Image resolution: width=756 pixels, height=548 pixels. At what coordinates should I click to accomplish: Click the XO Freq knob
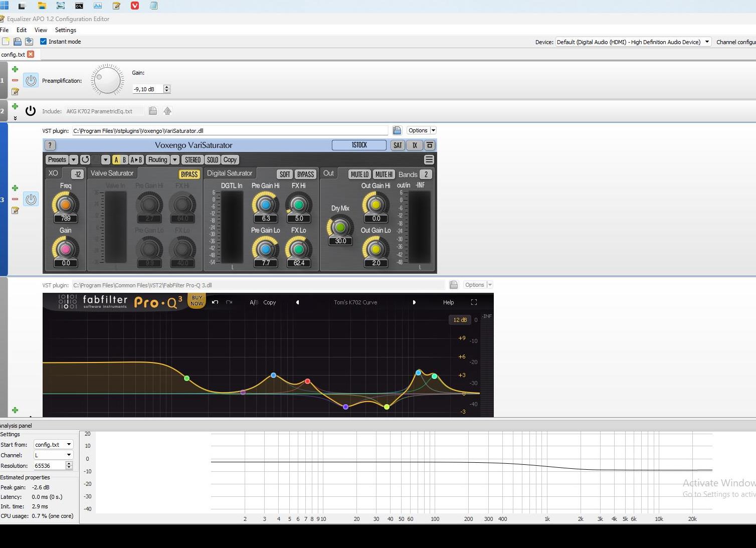point(66,204)
